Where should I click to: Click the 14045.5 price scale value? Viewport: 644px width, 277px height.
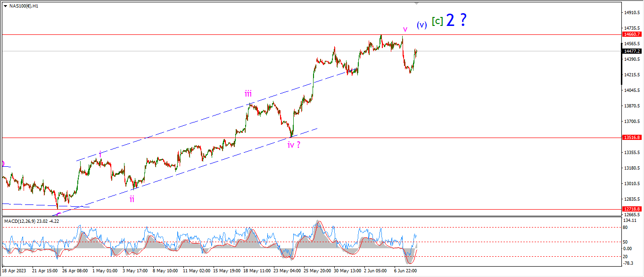coord(631,90)
